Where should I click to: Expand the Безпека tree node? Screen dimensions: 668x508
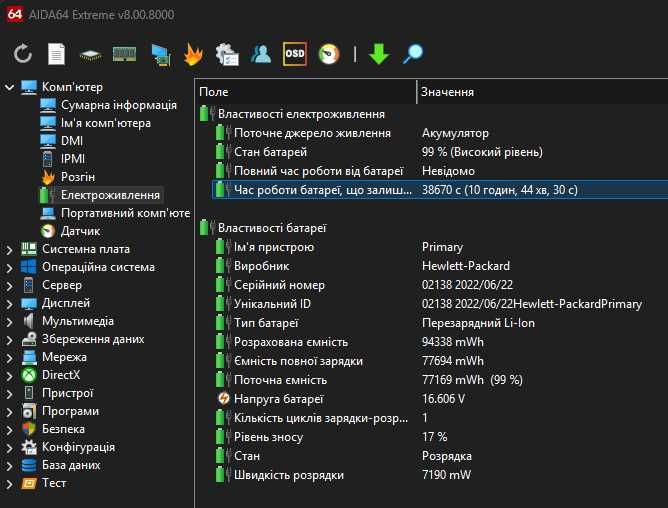click(9, 430)
